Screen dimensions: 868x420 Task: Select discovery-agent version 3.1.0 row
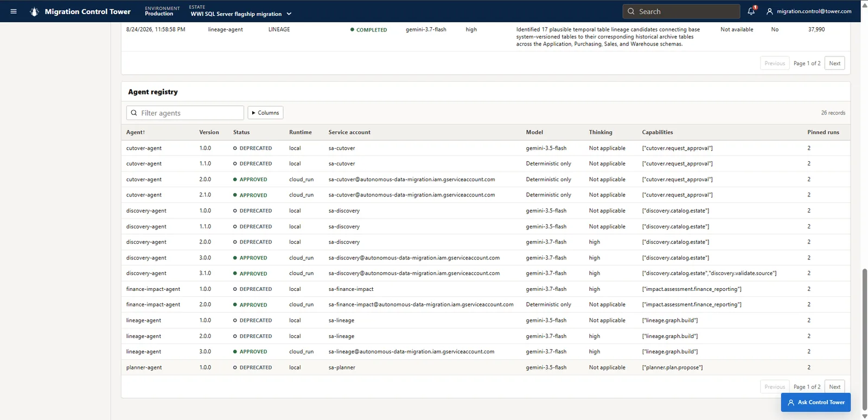click(x=486, y=273)
